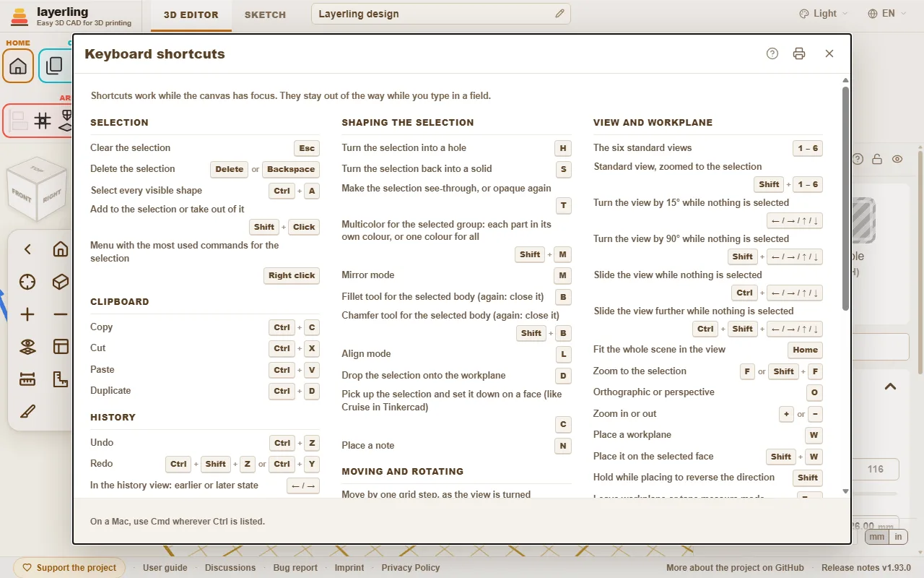The width and height of the screenshot is (924, 578).
Task: Click the layered eye icon in the view panel
Action: 27,347
